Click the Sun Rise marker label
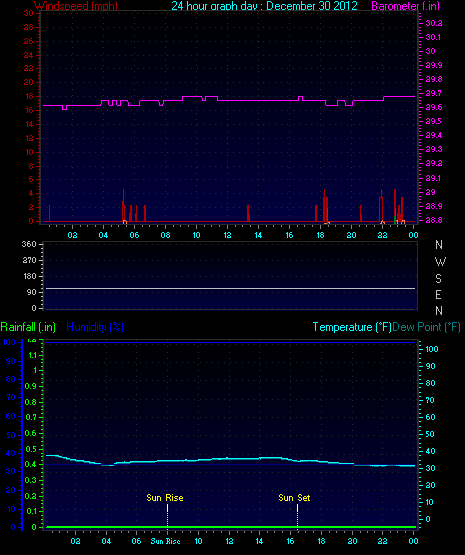The height and width of the screenshot is (555, 465). tap(165, 498)
